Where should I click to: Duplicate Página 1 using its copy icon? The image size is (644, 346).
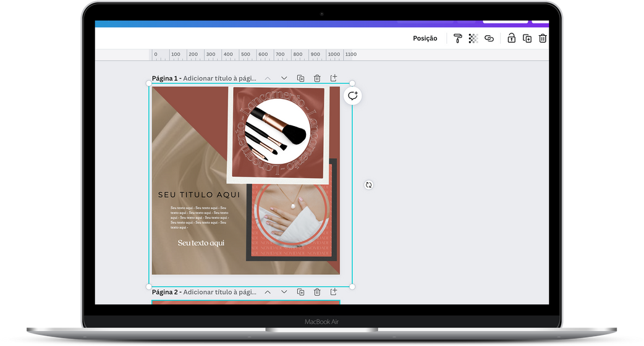[300, 78]
